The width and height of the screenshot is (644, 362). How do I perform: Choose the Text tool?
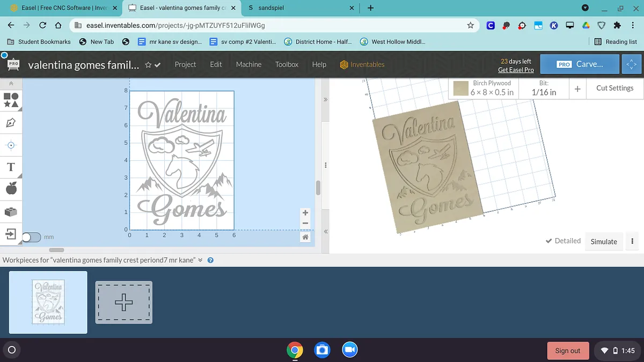11,167
